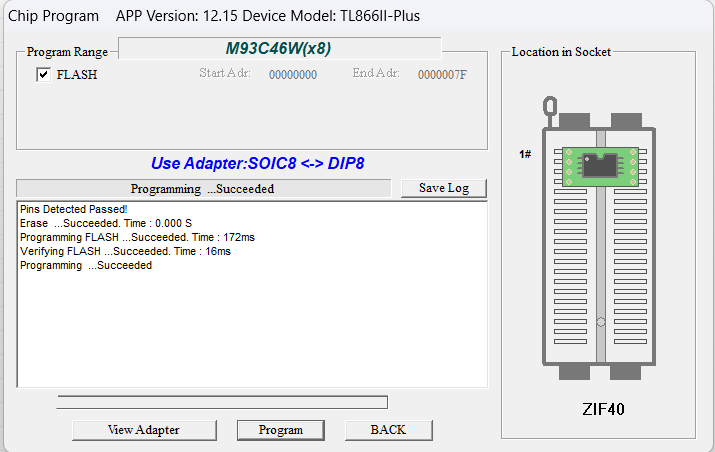Select the 'Erase ...Succeeded' log line
This screenshot has height=452, width=715.
[x=105, y=223]
